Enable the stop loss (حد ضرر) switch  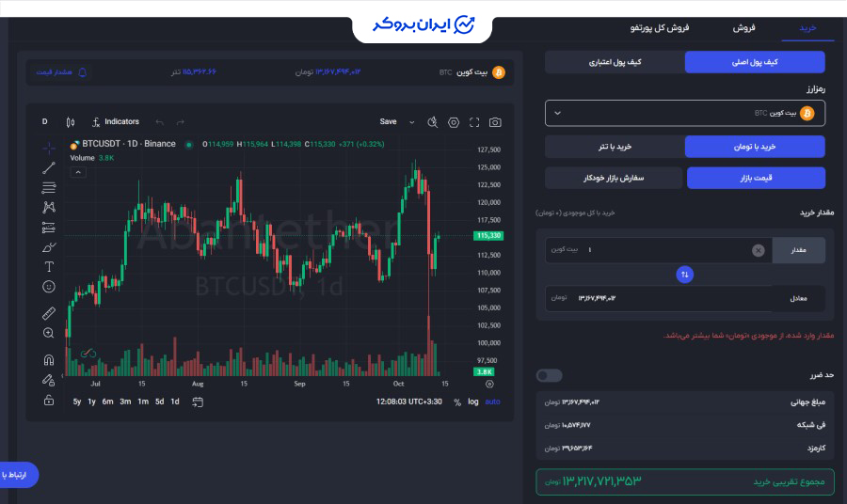(549, 375)
